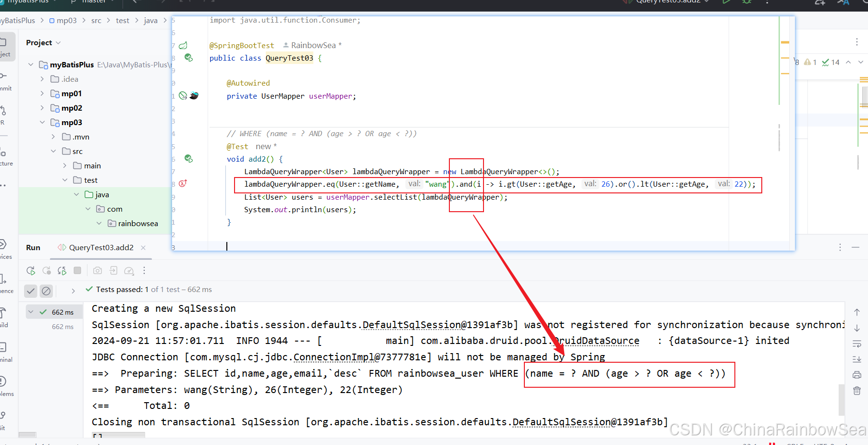Image resolution: width=868 pixels, height=445 pixels.
Task: Click MyBatis bird icon beside userMapper
Action: coord(194,96)
